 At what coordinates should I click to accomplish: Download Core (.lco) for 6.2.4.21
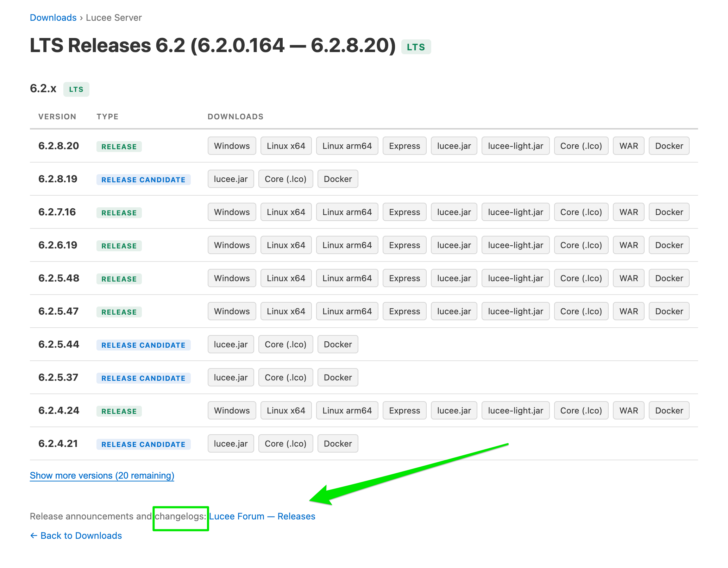286,443
